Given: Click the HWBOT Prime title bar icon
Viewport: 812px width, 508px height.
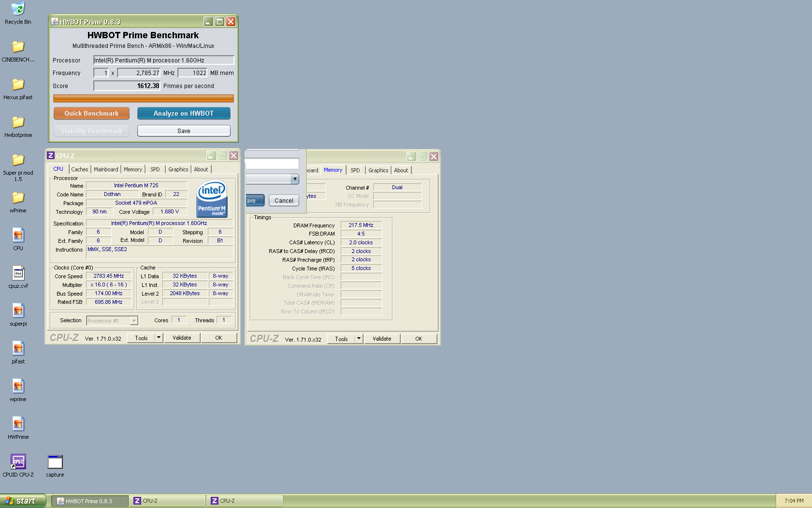Looking at the screenshot, I should coord(55,21).
